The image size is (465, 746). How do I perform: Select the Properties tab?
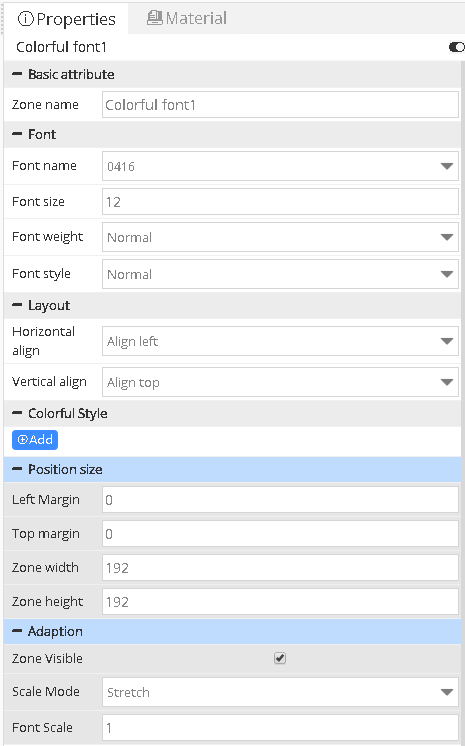[x=66, y=19]
